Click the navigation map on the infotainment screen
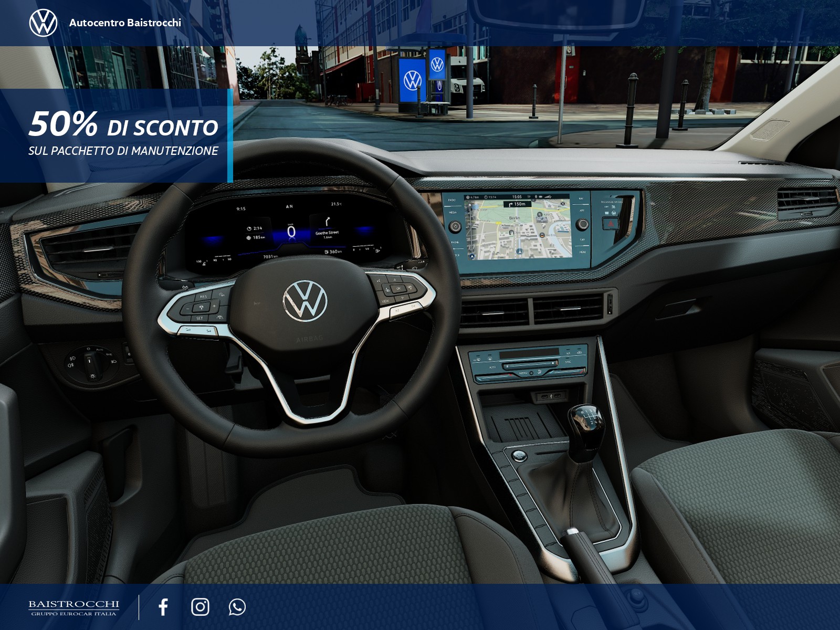 coord(518,229)
